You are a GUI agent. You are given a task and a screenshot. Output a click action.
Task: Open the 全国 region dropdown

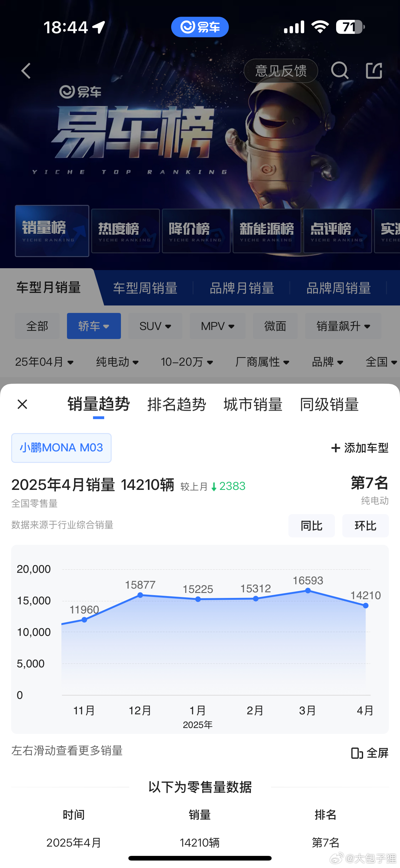point(381,362)
